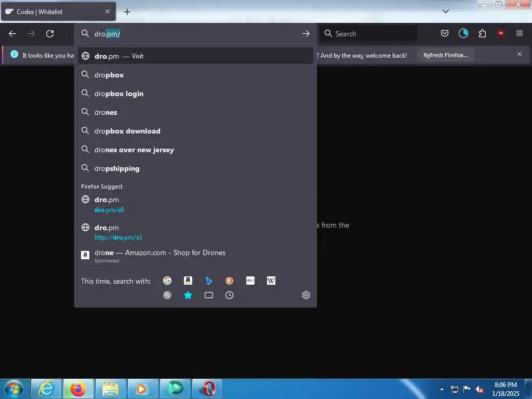532x399 pixels.
Task: Search in open Tabs icon
Action: coord(209,295)
